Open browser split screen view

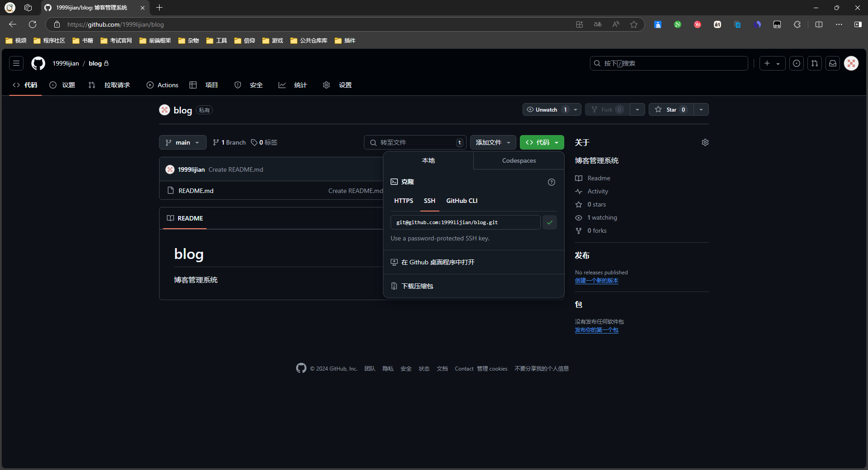pos(819,24)
